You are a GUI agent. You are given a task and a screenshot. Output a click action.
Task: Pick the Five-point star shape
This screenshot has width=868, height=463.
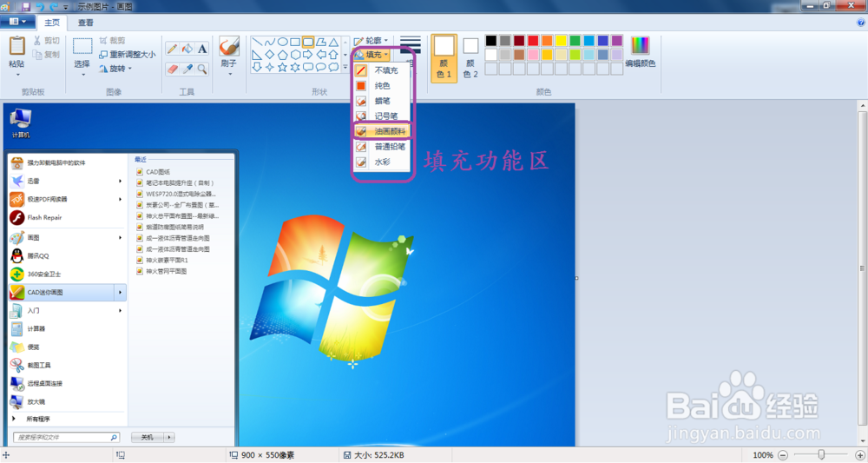pyautogui.click(x=282, y=68)
